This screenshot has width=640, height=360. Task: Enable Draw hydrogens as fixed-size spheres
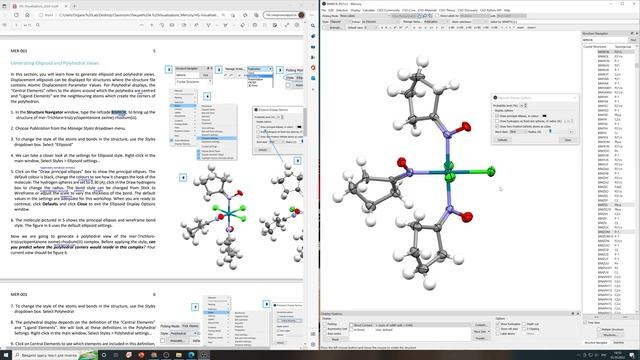[x=497, y=121]
